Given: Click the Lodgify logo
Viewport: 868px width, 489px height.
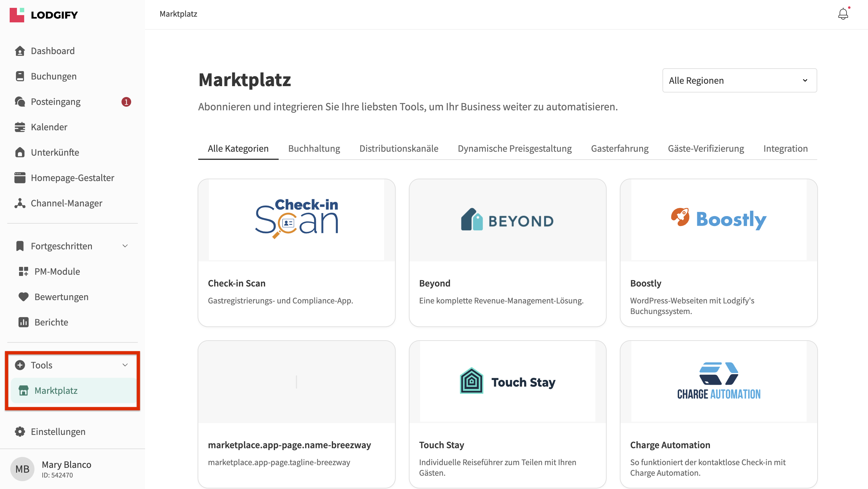Looking at the screenshot, I should [44, 15].
